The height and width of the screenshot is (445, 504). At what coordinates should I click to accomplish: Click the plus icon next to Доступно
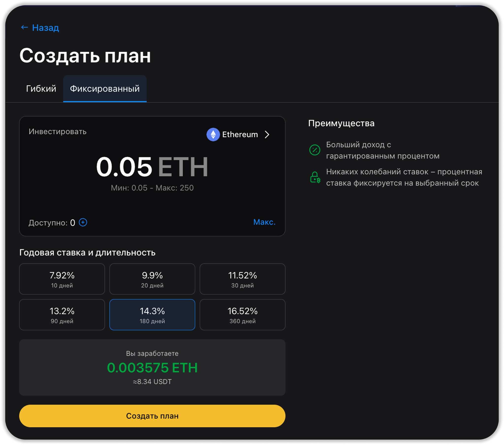[x=83, y=222]
